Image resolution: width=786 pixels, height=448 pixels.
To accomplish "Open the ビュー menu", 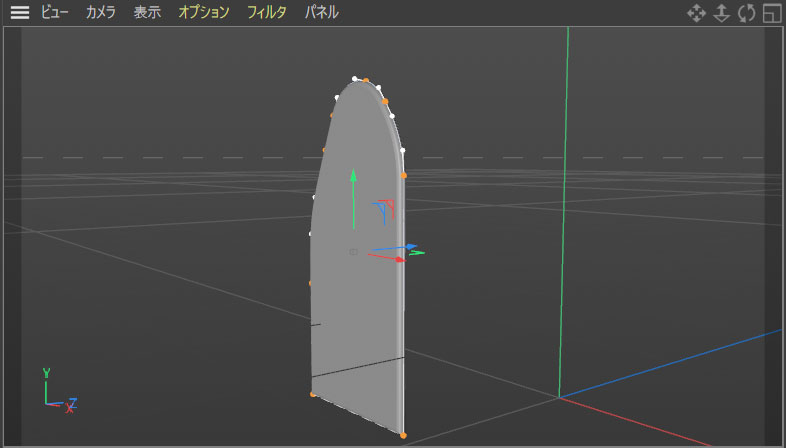I will click(x=55, y=13).
